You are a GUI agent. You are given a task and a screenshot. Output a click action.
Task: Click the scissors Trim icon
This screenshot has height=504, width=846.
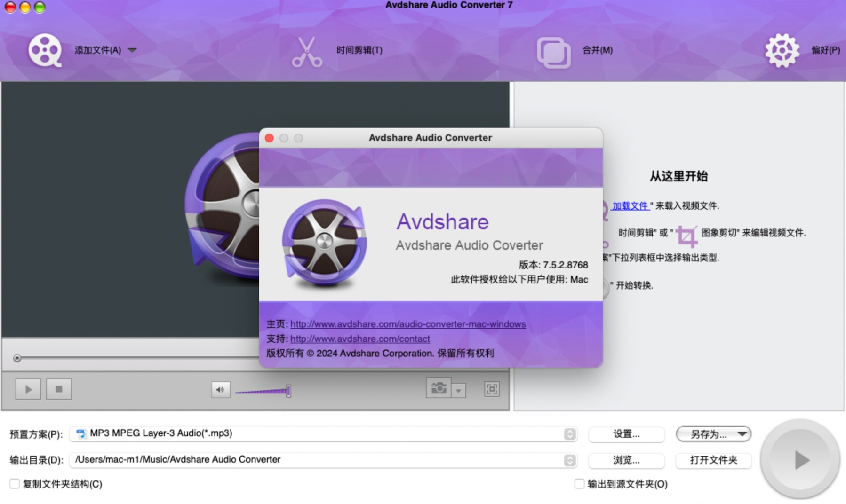tap(307, 52)
